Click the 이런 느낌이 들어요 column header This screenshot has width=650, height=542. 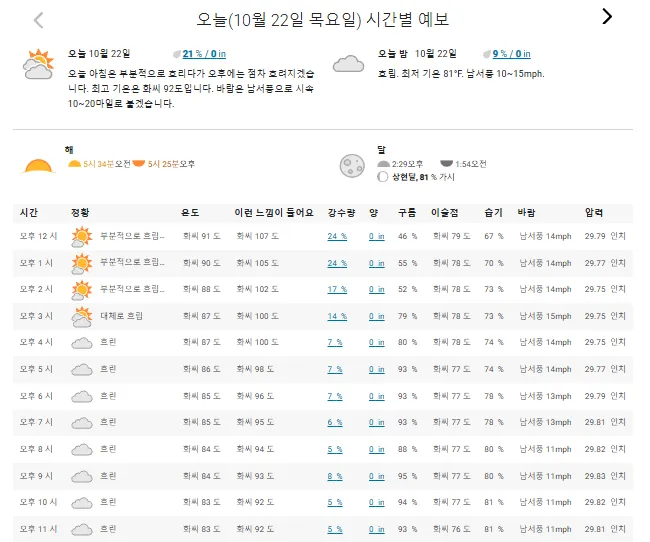click(274, 213)
